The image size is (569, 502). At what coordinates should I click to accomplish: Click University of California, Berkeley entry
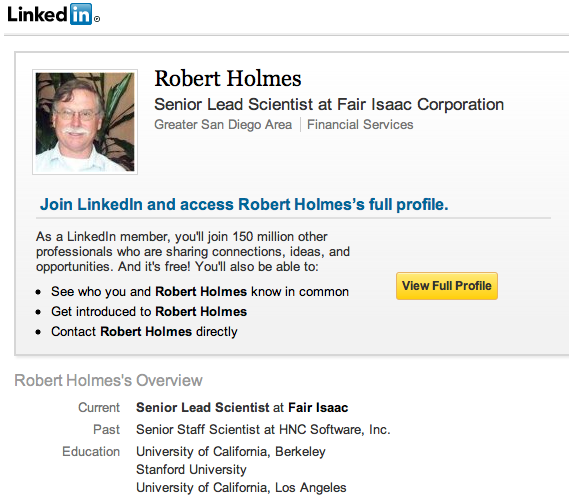(231, 452)
